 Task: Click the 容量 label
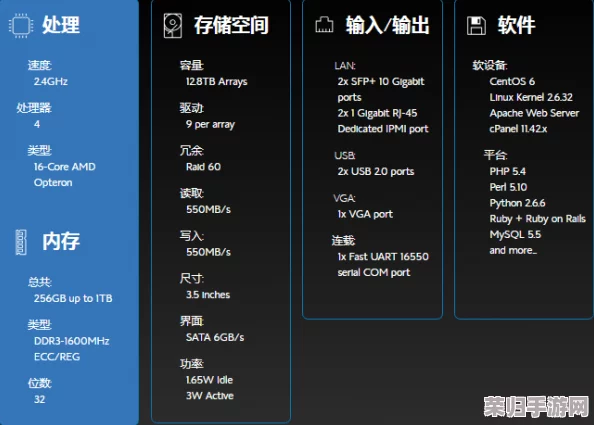[x=192, y=65]
